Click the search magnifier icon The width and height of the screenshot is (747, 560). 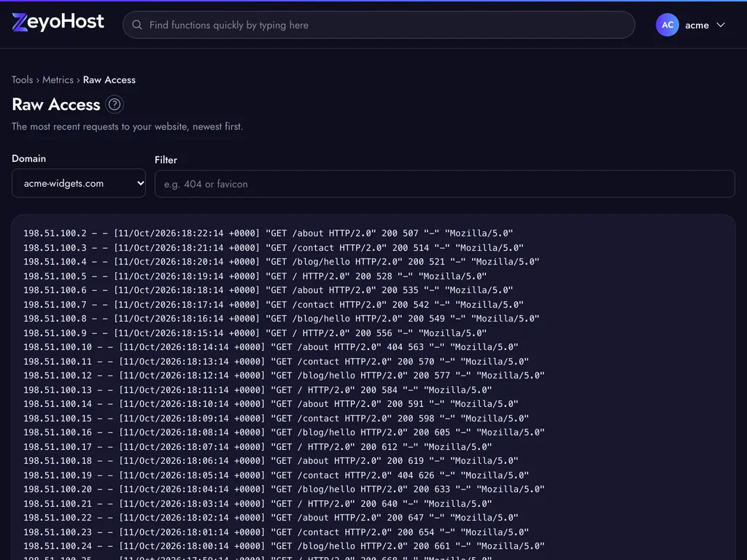click(137, 25)
